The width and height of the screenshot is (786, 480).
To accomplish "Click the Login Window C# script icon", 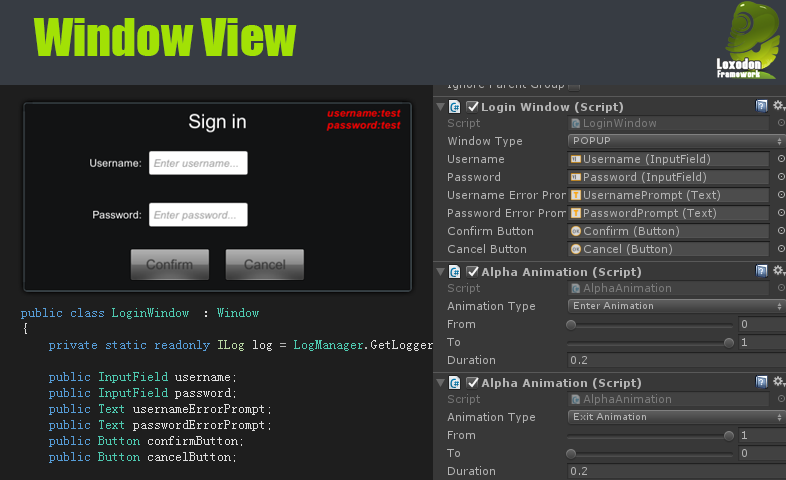I will click(455, 107).
